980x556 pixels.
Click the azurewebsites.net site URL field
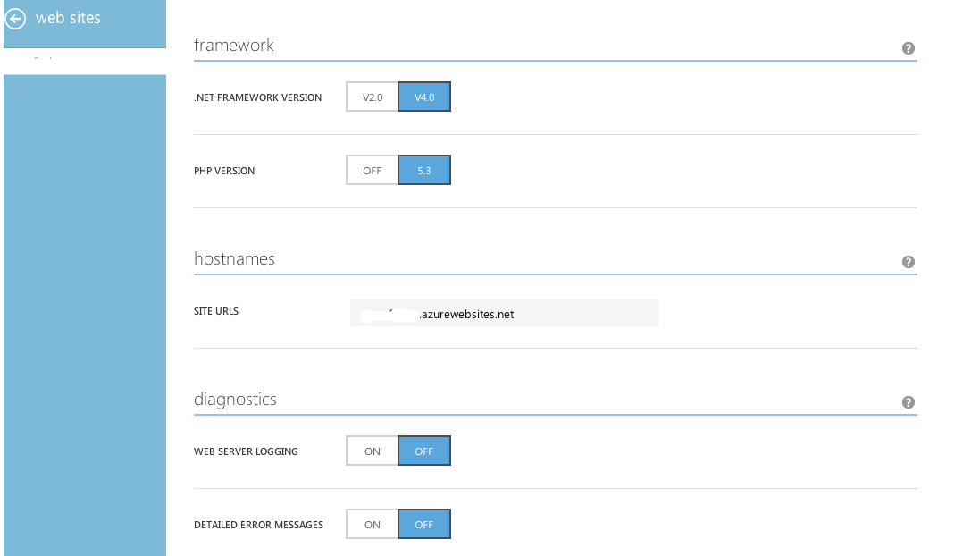coord(504,313)
